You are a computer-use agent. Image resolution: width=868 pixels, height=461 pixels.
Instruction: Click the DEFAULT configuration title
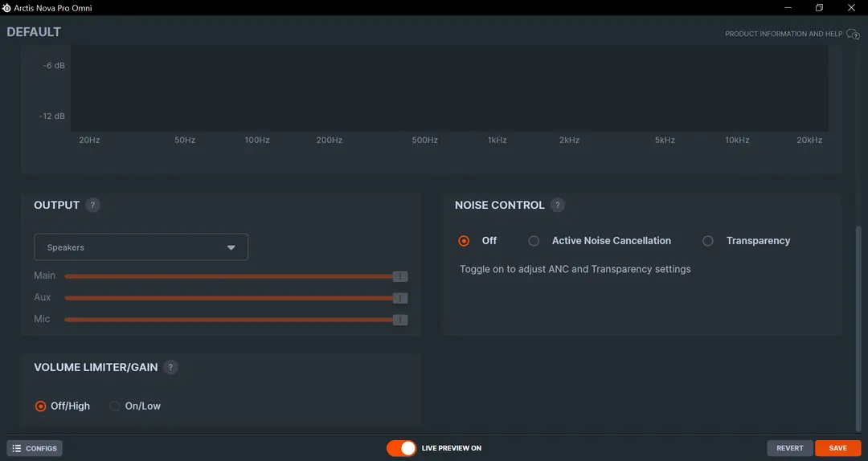point(34,32)
